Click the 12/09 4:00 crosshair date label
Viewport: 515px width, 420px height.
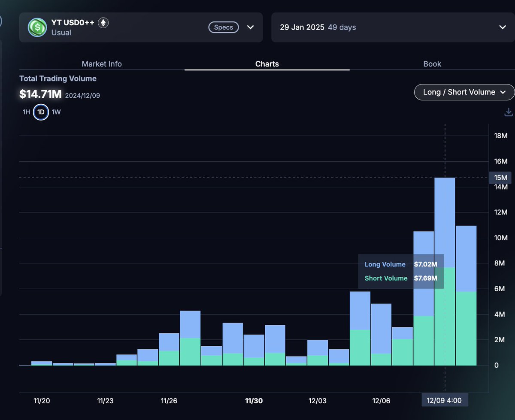pyautogui.click(x=444, y=401)
